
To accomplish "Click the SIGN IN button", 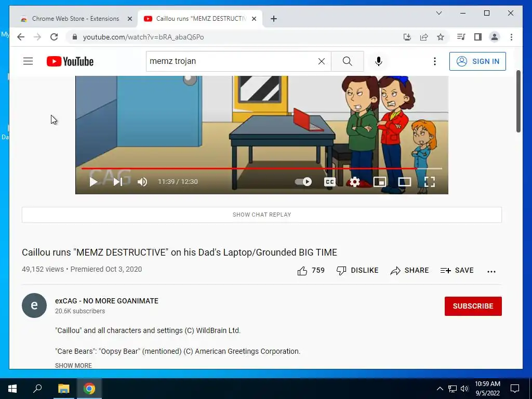I will coord(477,61).
